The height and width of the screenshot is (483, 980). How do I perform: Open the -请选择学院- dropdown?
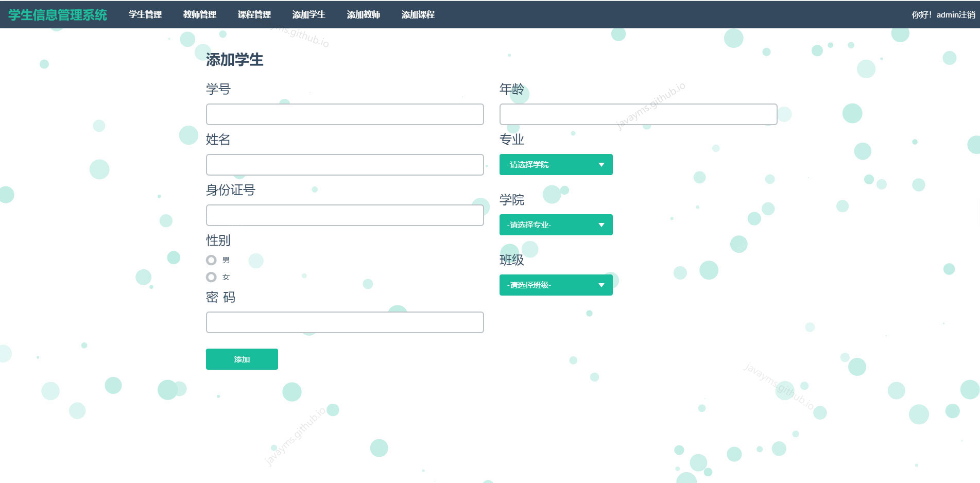point(555,164)
